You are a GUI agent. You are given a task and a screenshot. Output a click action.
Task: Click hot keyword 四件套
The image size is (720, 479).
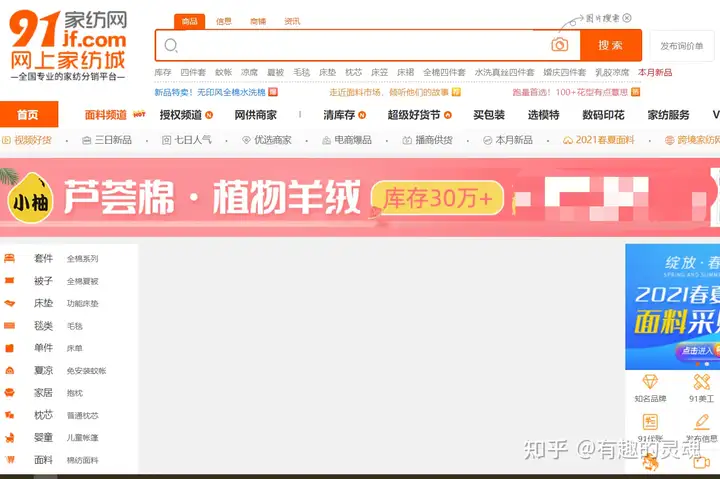click(193, 72)
